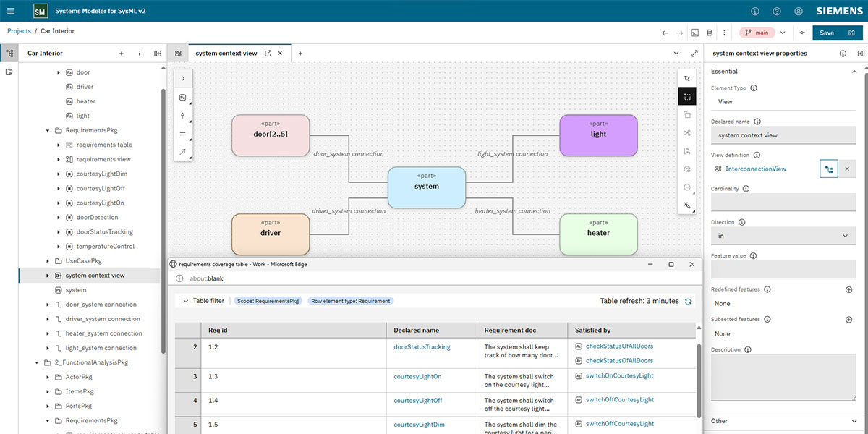
Task: Click the Save button
Action: (838, 33)
